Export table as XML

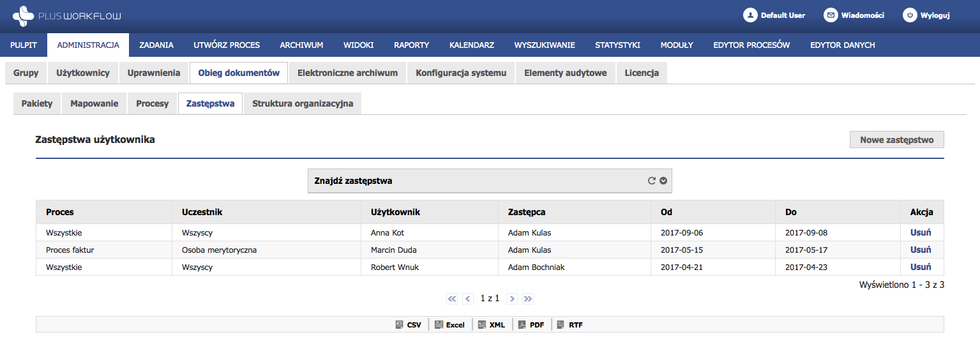point(491,325)
